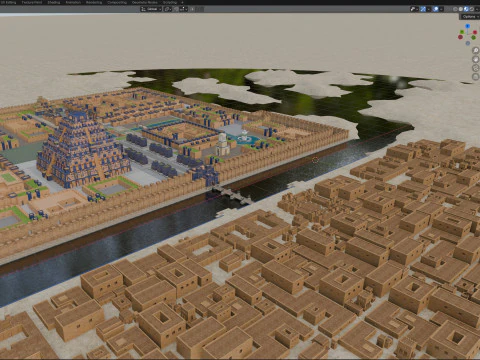Toggle camera view icon
480x360 pixels.
click(x=476, y=68)
